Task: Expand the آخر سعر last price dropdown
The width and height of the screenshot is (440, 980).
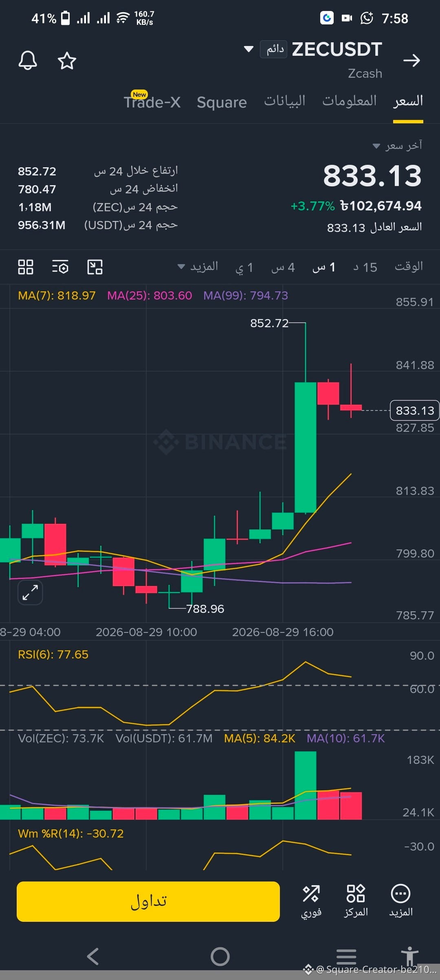Action: point(398,145)
